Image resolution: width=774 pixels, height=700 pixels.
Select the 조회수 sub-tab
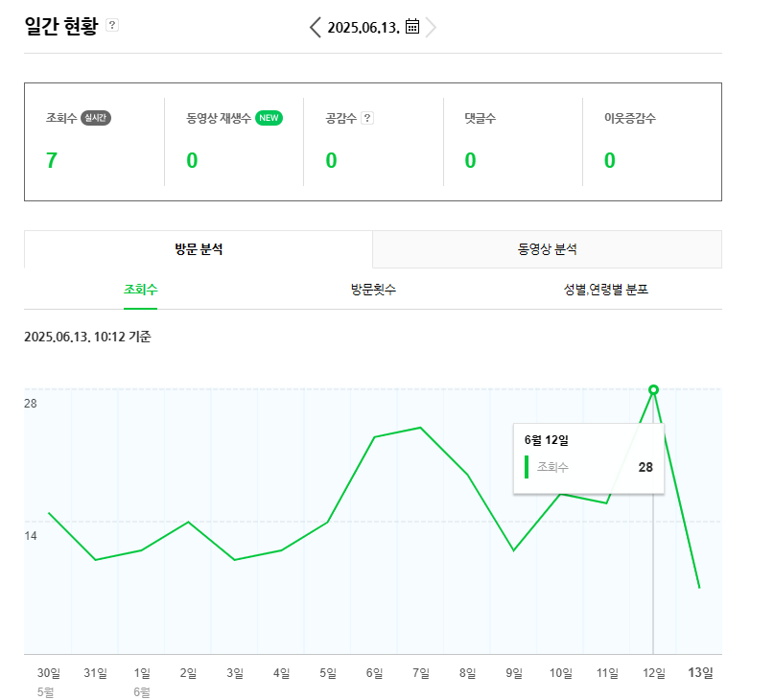pyautogui.click(x=141, y=290)
